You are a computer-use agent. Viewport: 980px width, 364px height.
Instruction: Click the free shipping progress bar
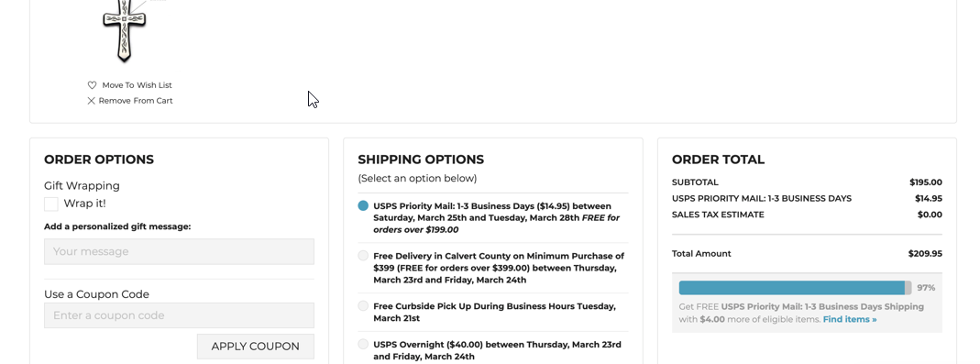(796, 288)
